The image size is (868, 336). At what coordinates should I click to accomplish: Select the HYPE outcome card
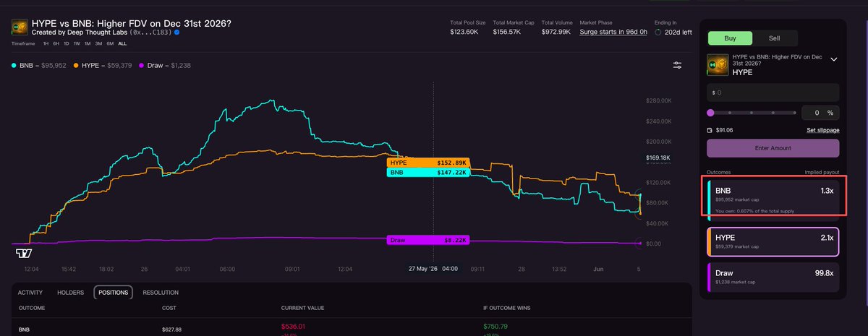(x=773, y=241)
